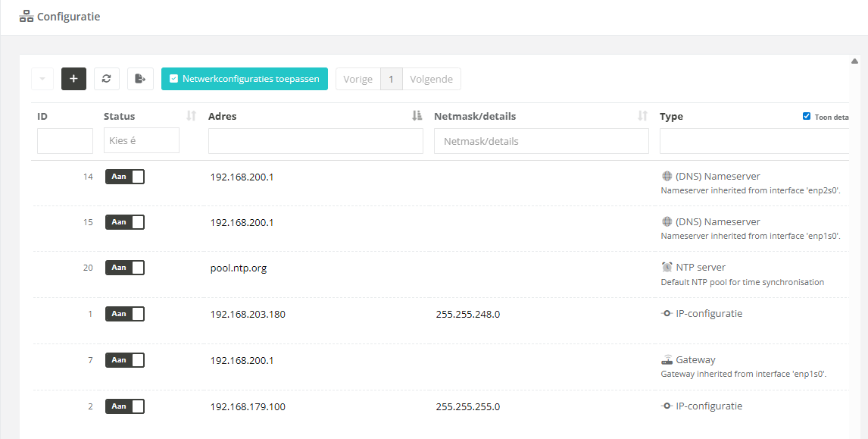
Task: Click the Netmask/details filter input field
Action: coord(541,141)
